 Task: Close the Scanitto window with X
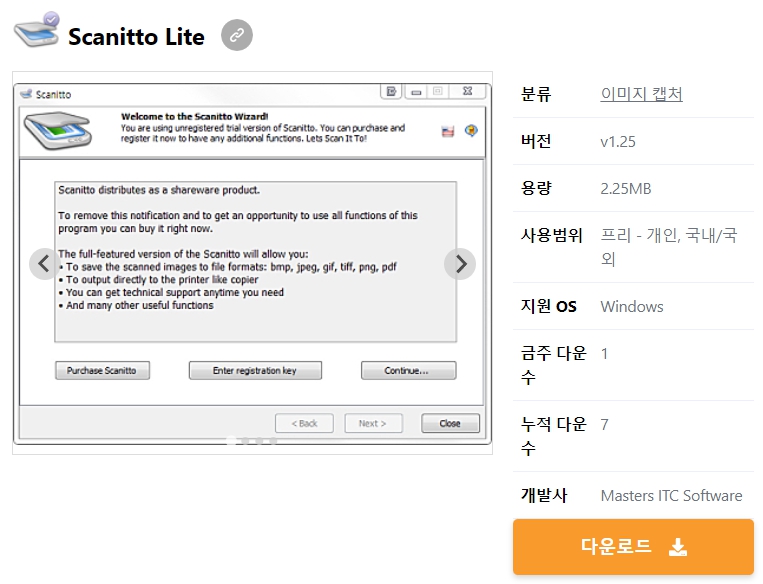point(467,91)
